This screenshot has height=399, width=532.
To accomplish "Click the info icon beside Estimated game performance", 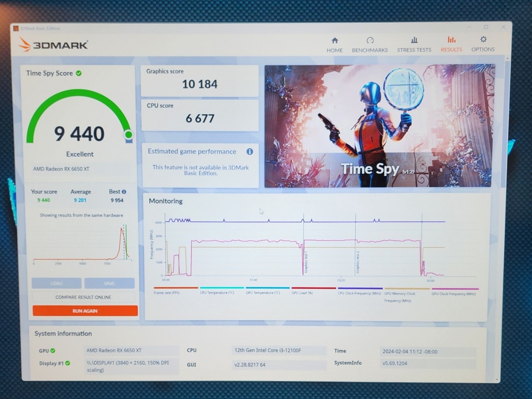I will [x=250, y=152].
